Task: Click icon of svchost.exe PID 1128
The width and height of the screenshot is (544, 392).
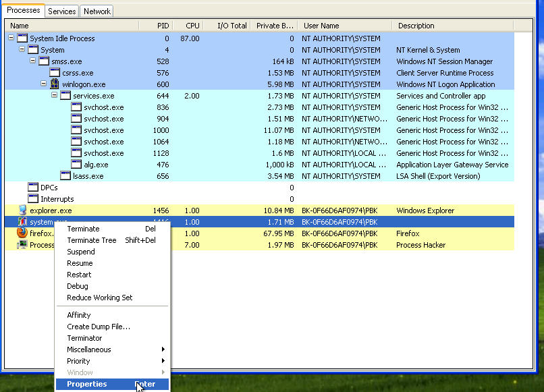Action: pyautogui.click(x=76, y=152)
